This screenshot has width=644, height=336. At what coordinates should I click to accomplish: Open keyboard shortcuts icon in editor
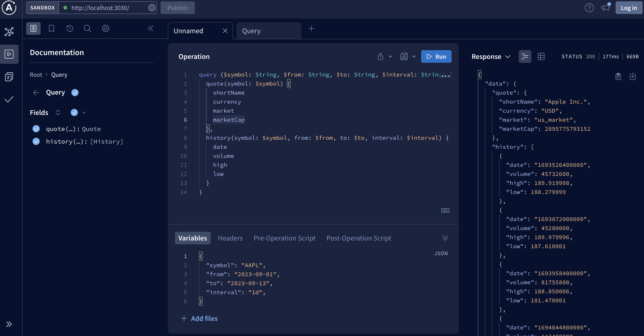point(445,210)
